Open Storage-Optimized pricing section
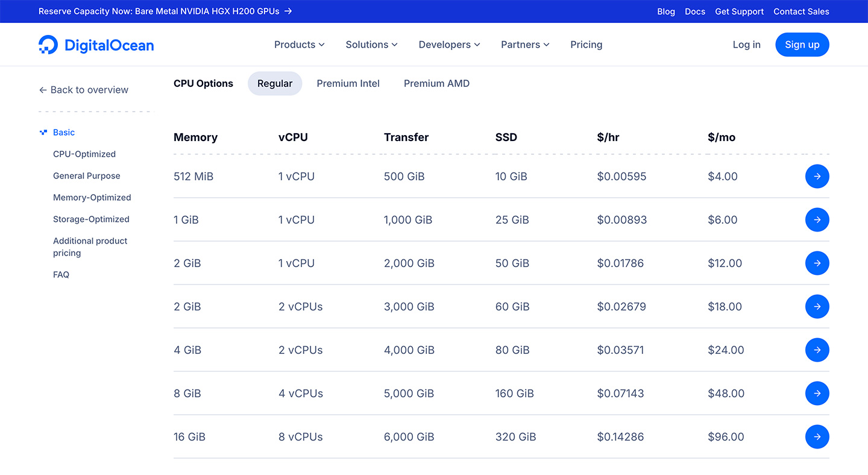The height and width of the screenshot is (475, 868). pyautogui.click(x=91, y=219)
